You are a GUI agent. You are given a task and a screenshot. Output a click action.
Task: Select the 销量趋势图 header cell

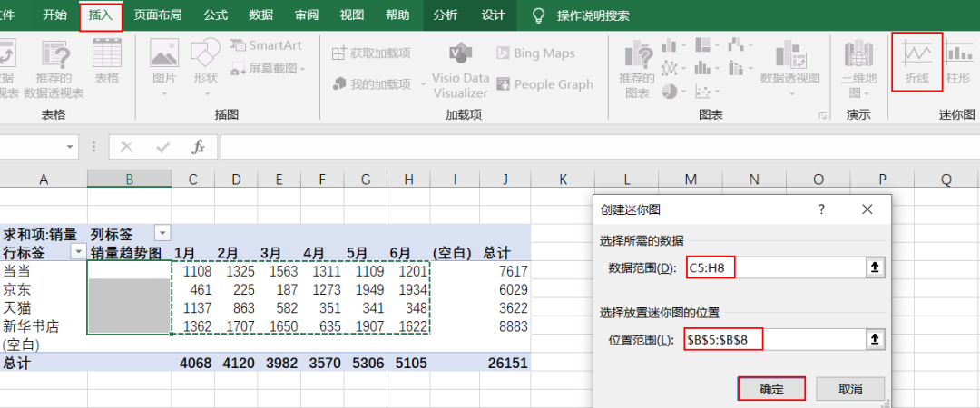click(130, 253)
